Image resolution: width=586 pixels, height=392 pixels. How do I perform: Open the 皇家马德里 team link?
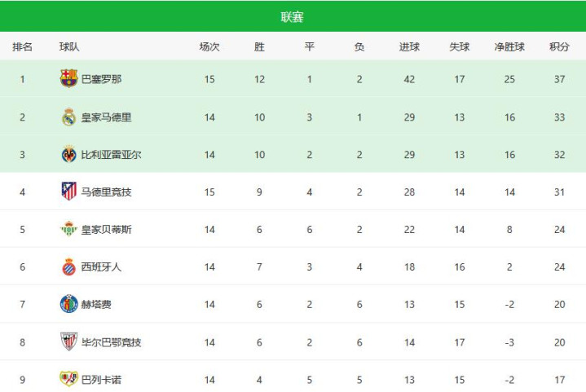point(107,117)
